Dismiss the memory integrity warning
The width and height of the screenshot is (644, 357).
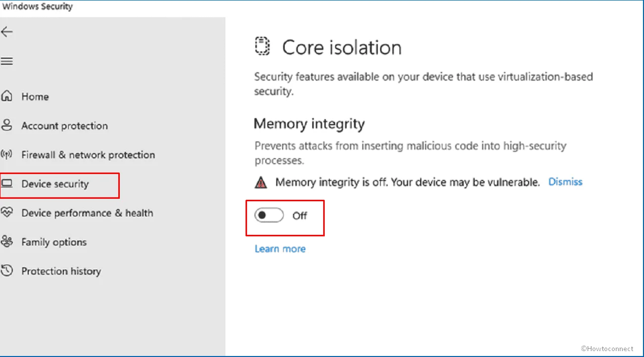click(565, 182)
